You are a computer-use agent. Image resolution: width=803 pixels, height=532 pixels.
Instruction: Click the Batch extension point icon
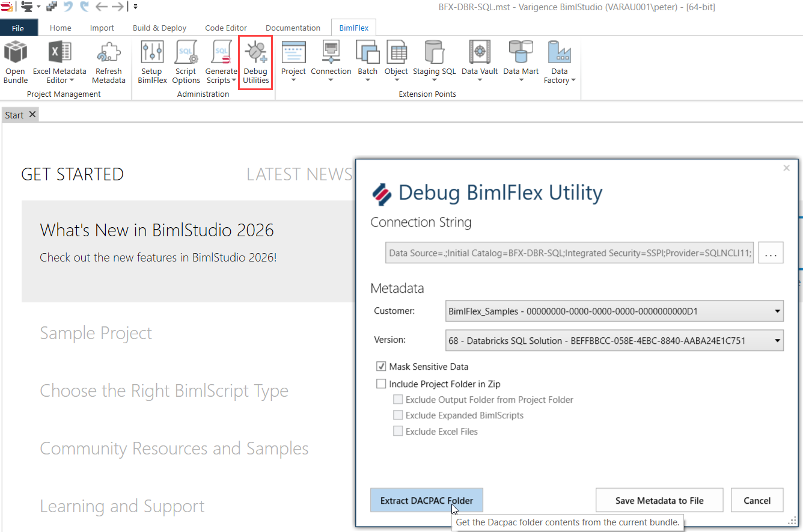[367, 60]
